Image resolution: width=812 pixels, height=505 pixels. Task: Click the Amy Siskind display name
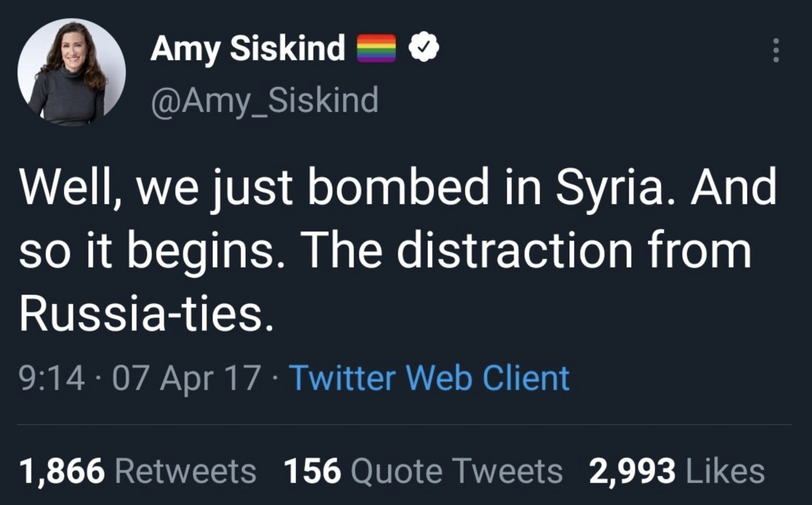tap(248, 48)
